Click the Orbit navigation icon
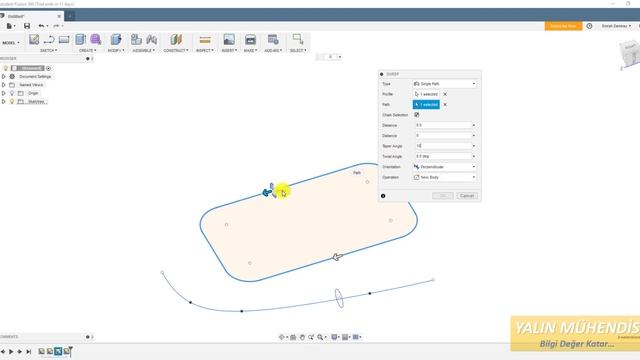This screenshot has width=640, height=360. point(282,337)
